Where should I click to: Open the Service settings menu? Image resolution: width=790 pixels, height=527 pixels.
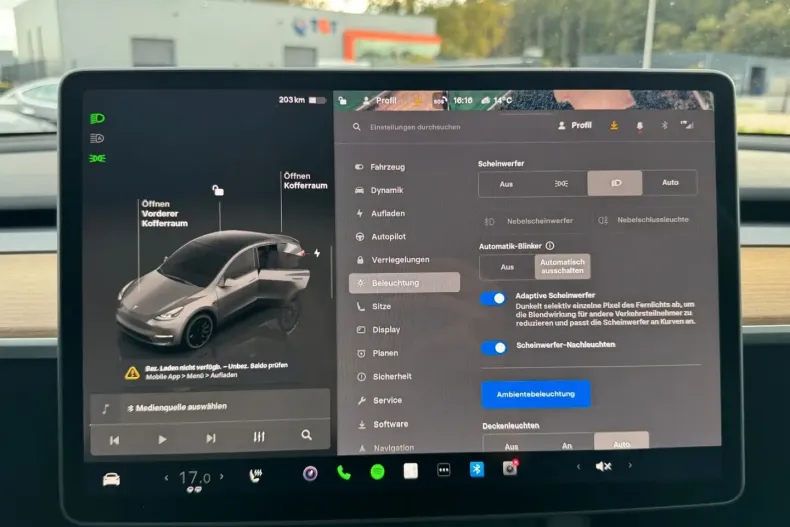click(380, 400)
